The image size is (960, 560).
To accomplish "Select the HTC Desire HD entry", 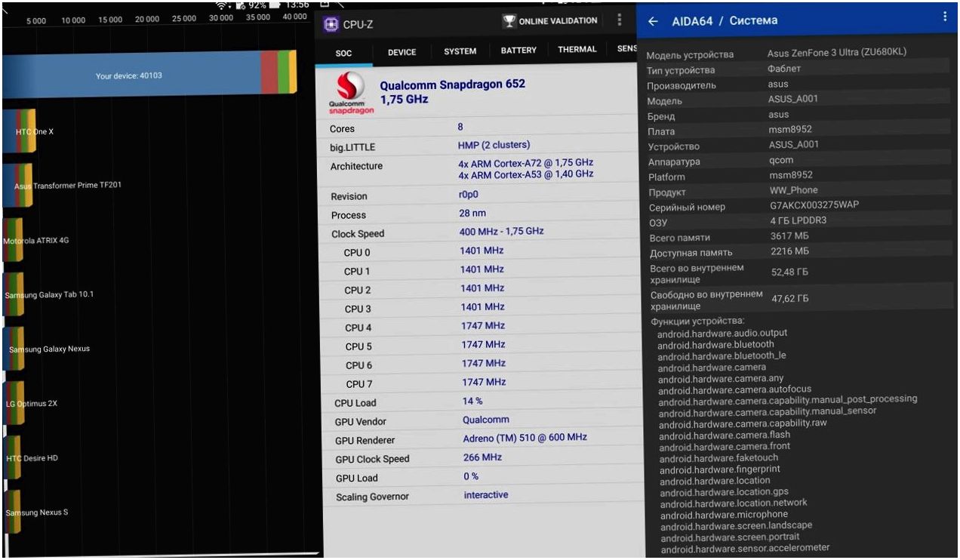I will pyautogui.click(x=12, y=458).
